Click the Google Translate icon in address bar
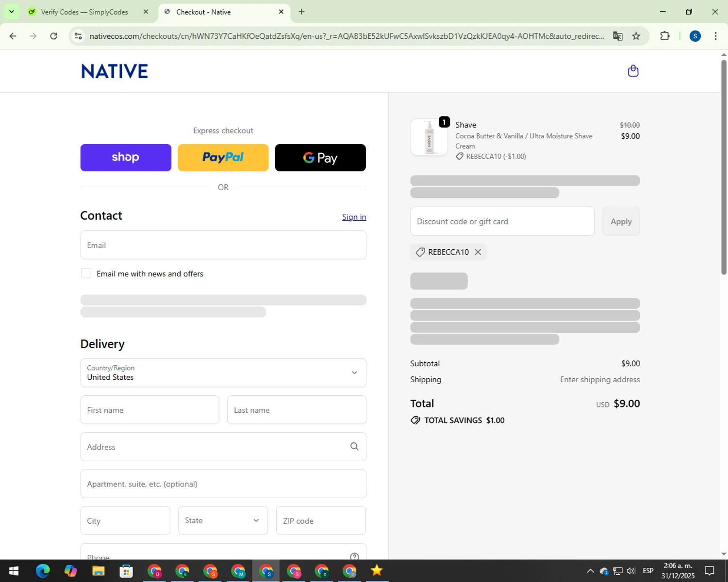Viewport: 728px width, 582px height. coord(617,36)
